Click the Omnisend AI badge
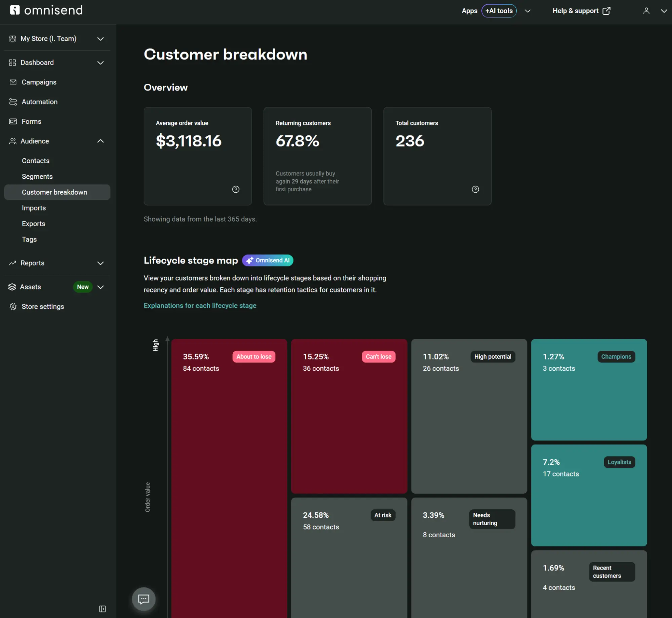 (268, 260)
